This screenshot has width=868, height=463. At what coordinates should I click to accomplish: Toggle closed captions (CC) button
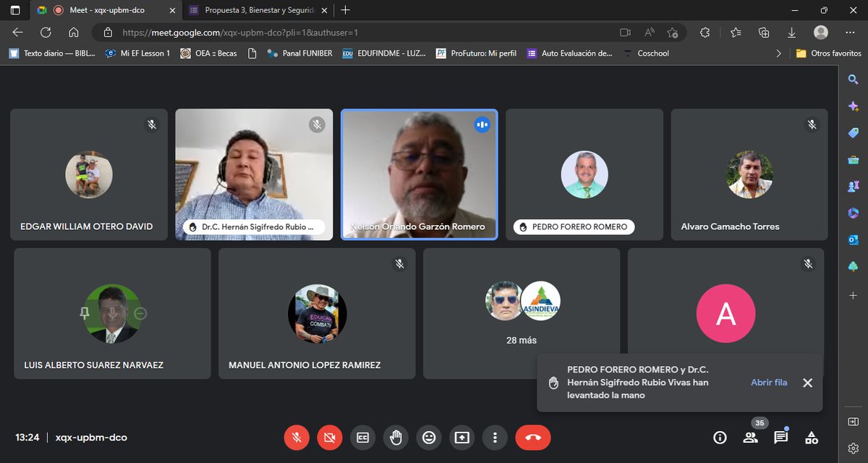coord(362,438)
